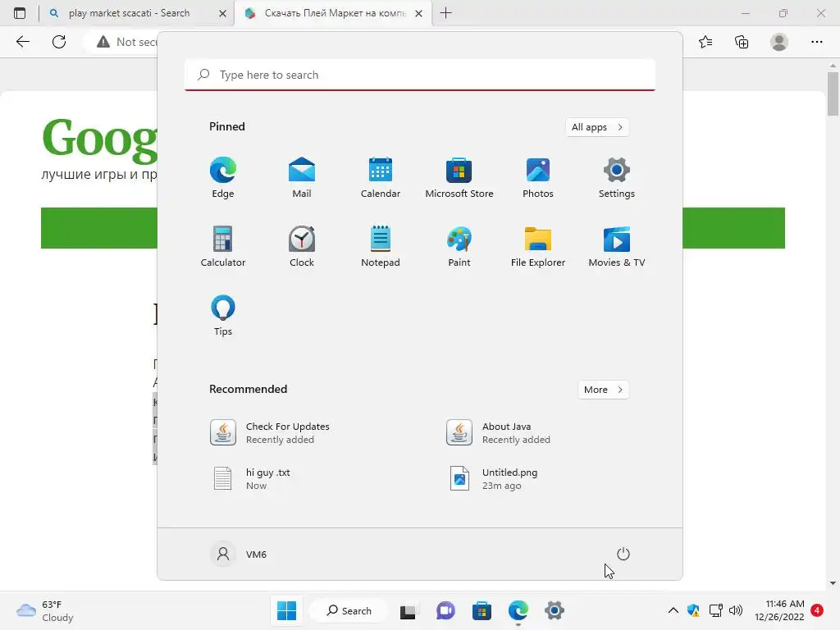
Task: Launch Notepad from pinned apps
Action: pyautogui.click(x=381, y=246)
